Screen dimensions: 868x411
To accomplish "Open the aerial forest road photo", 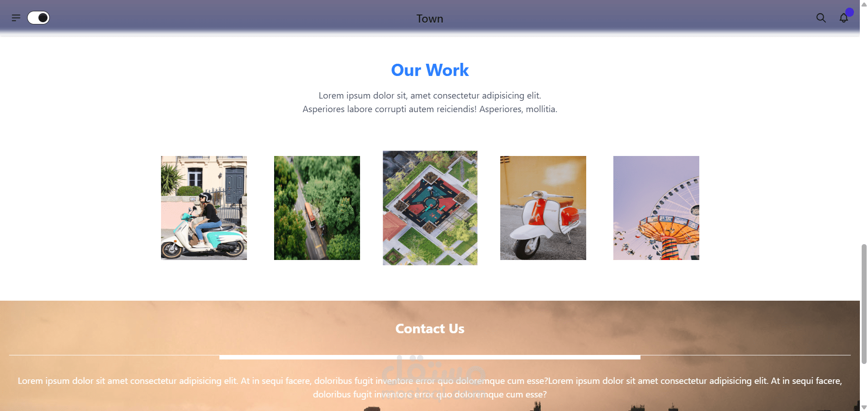I will pyautogui.click(x=317, y=208).
